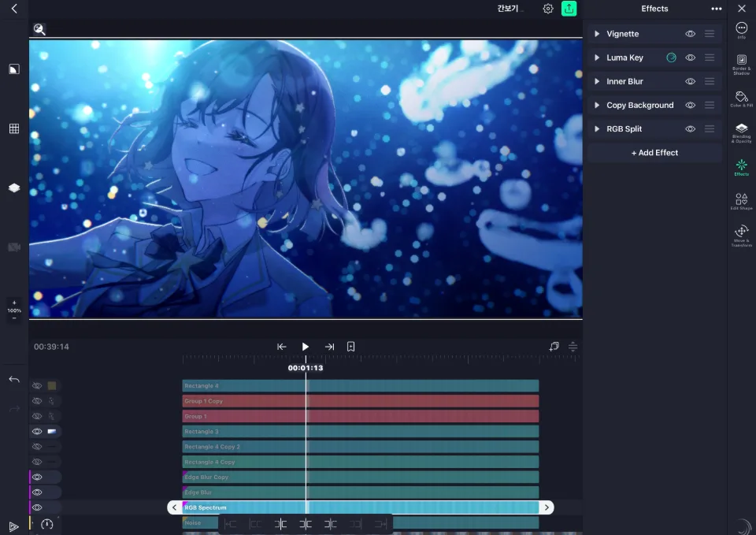
Task: Expand the Inner Blur effect settings
Action: [x=597, y=81]
